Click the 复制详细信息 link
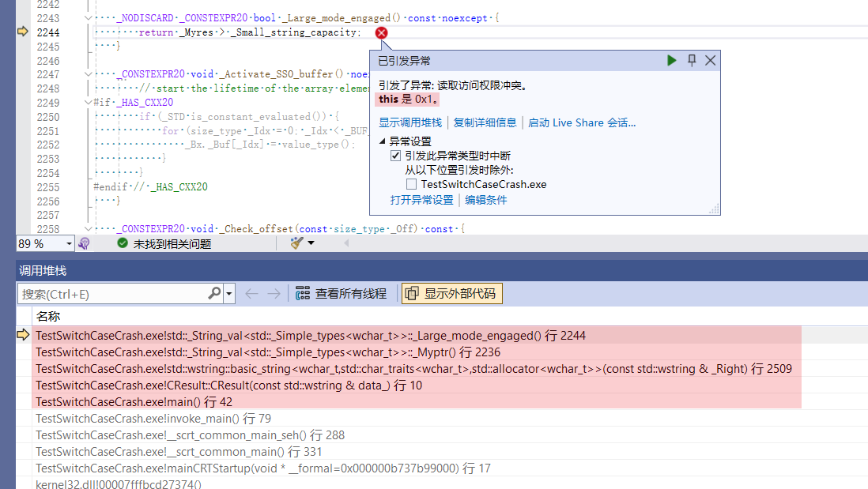The height and width of the screenshot is (489, 868). [x=485, y=122]
